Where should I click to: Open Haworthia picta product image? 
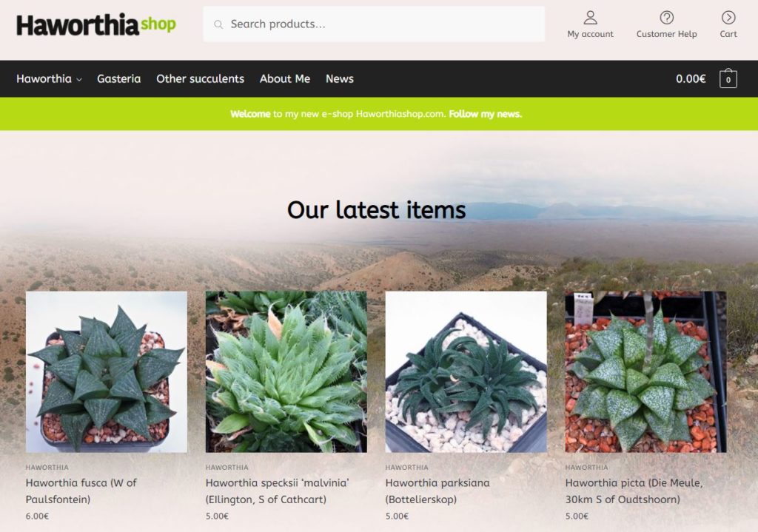(x=645, y=371)
